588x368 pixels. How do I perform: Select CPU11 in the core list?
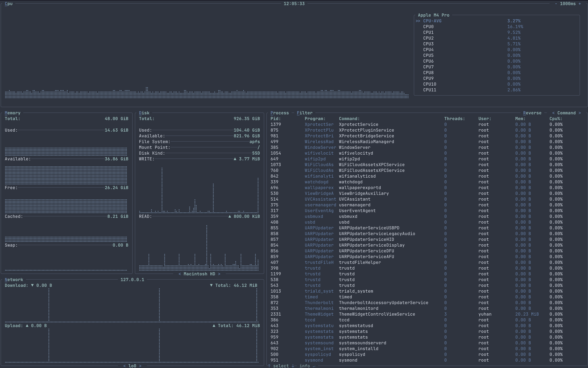click(429, 90)
